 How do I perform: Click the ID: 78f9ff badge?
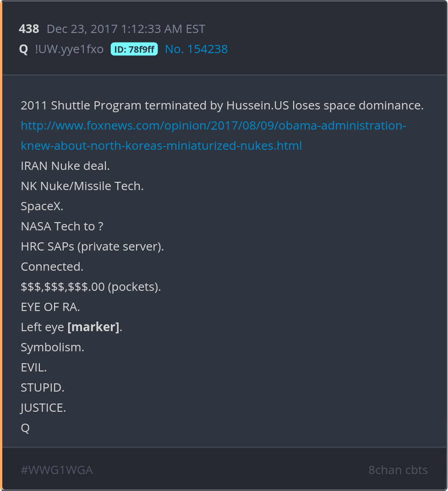[x=134, y=49]
